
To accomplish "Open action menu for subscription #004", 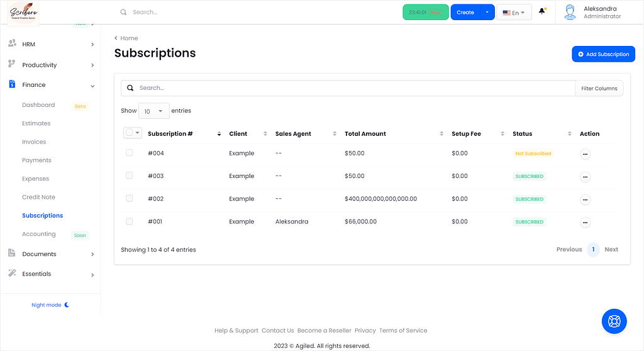I will click(586, 154).
